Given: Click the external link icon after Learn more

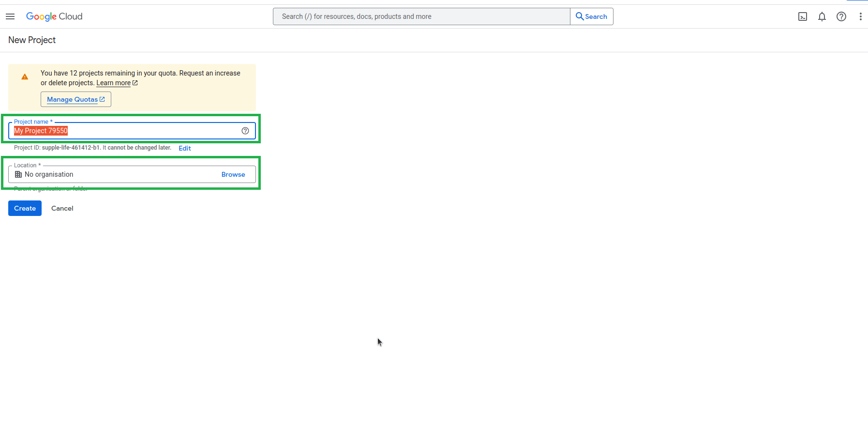Looking at the screenshot, I should (x=135, y=83).
